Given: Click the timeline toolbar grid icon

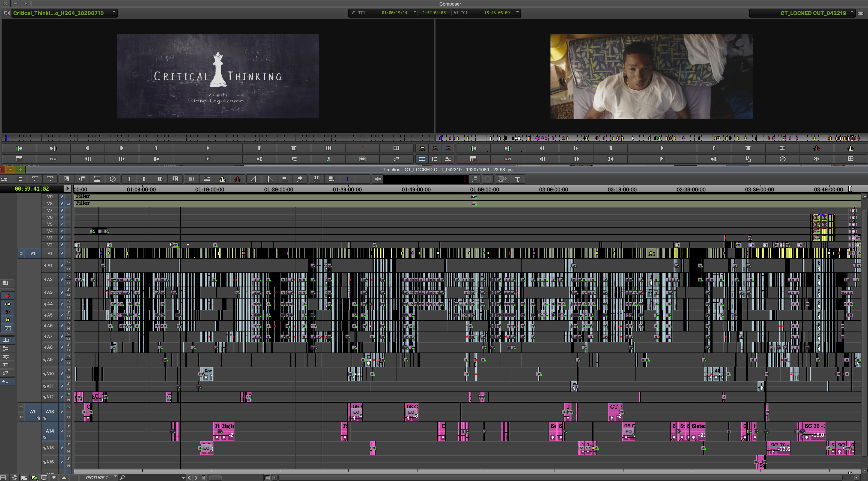Looking at the screenshot, I should [x=191, y=179].
